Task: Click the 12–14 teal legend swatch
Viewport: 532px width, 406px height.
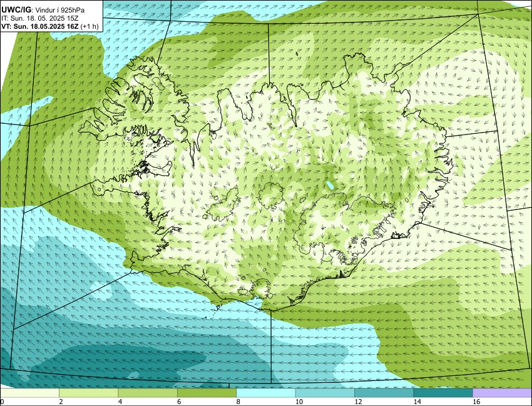Action: pos(384,393)
